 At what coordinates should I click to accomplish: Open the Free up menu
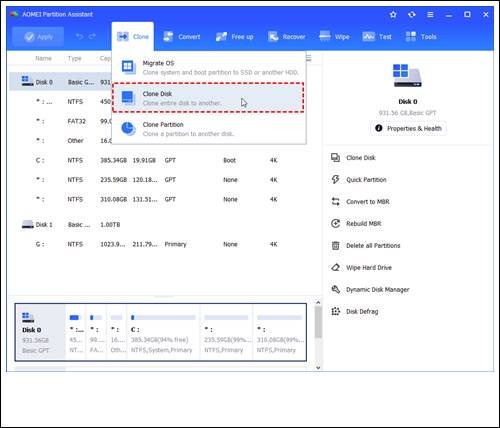tap(234, 37)
